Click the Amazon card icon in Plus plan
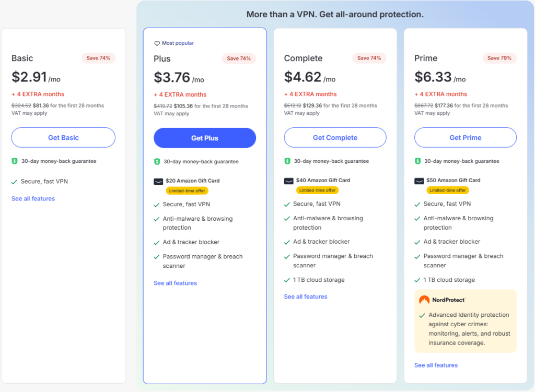 click(158, 181)
